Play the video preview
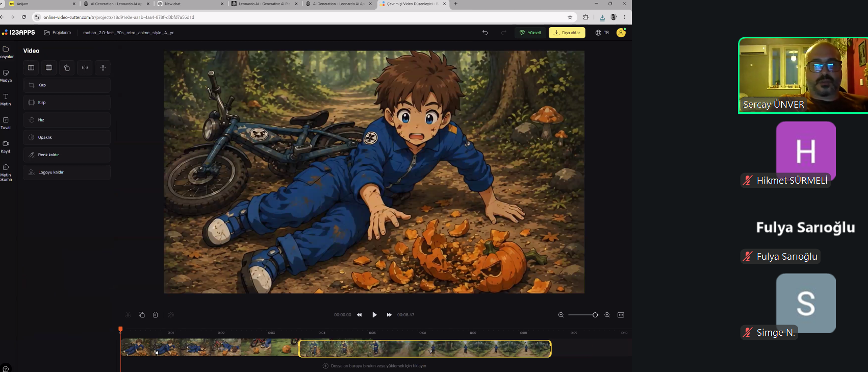Viewport: 868px width, 372px height. [374, 315]
